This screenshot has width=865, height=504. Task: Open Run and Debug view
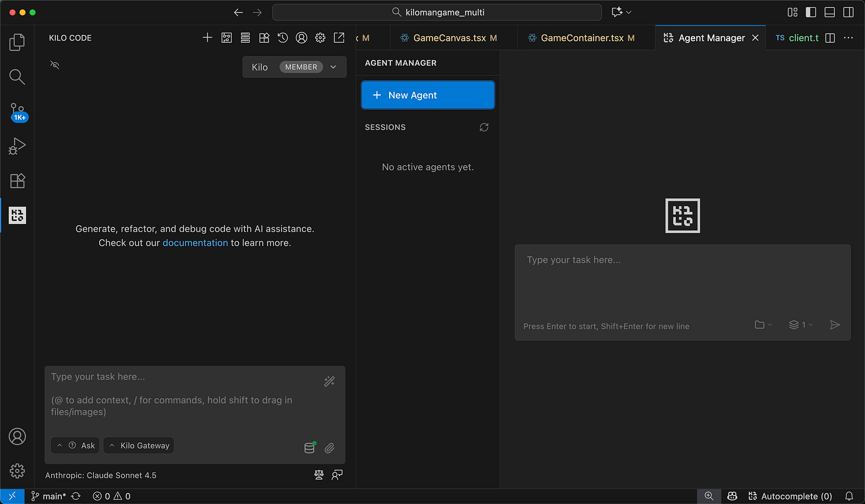click(17, 146)
